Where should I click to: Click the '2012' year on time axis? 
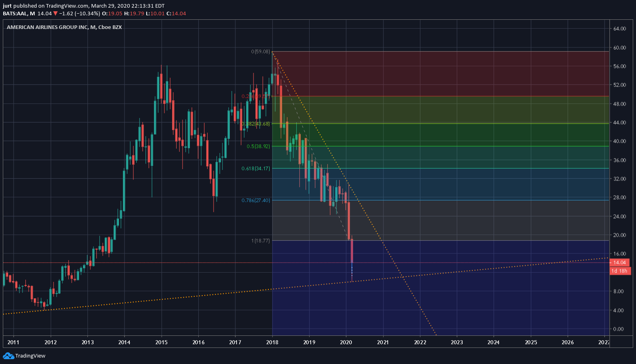point(50,342)
